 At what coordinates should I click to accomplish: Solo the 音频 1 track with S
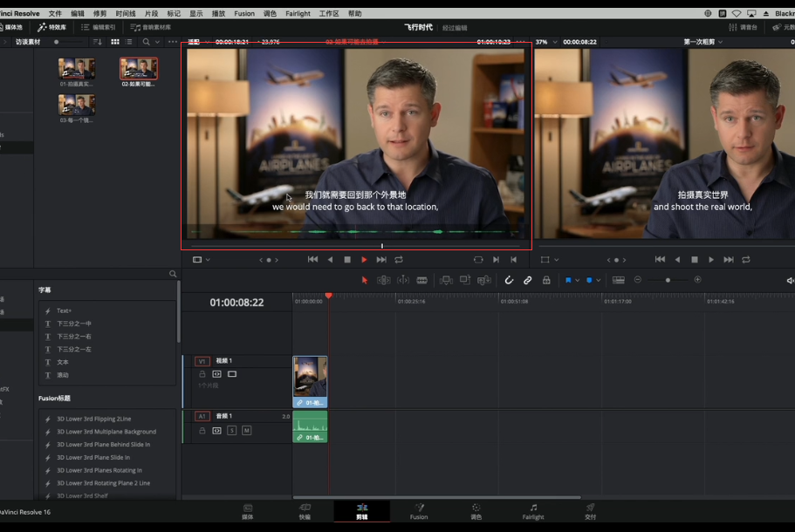(232, 431)
